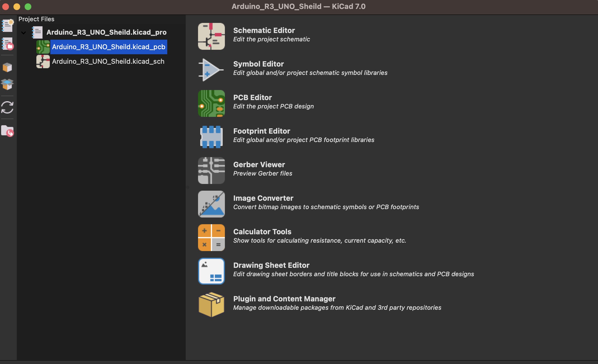Collapse the Arduino_R3_UNO_Sheild.kicad_pro tree node

(23, 33)
